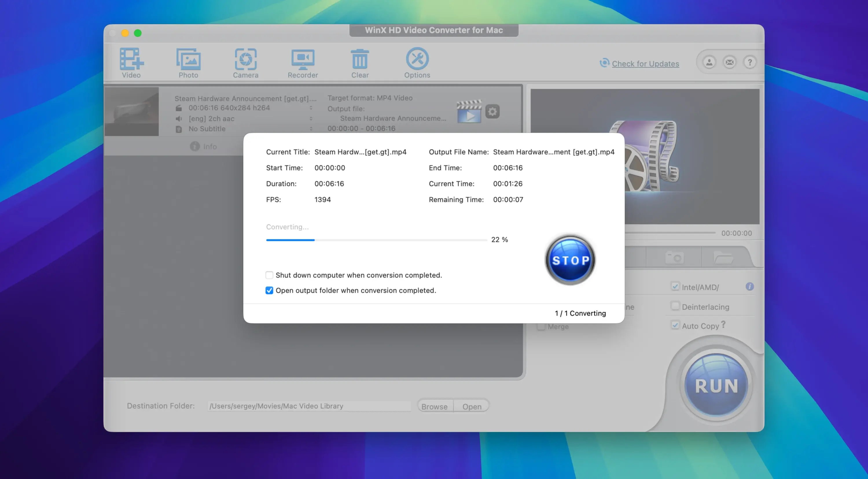Viewport: 868px width, 479px height.
Task: Toggle the Auto Copy checkbox
Action: pos(675,325)
